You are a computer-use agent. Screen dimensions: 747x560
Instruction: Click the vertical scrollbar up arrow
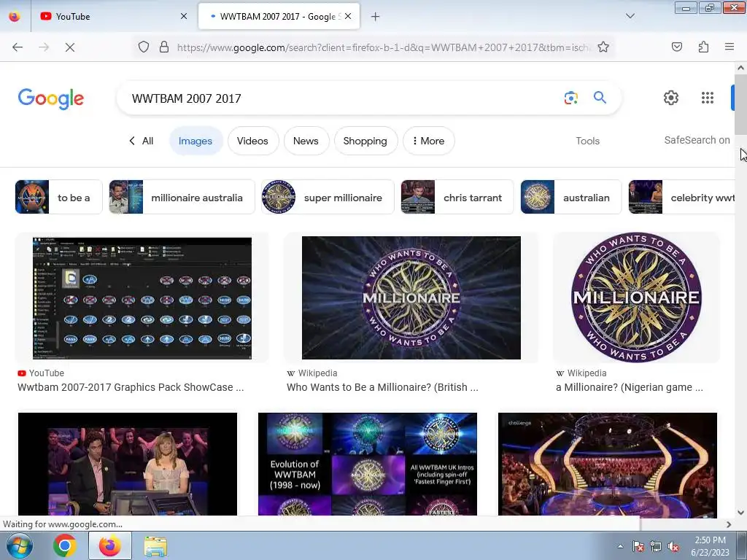pos(741,68)
